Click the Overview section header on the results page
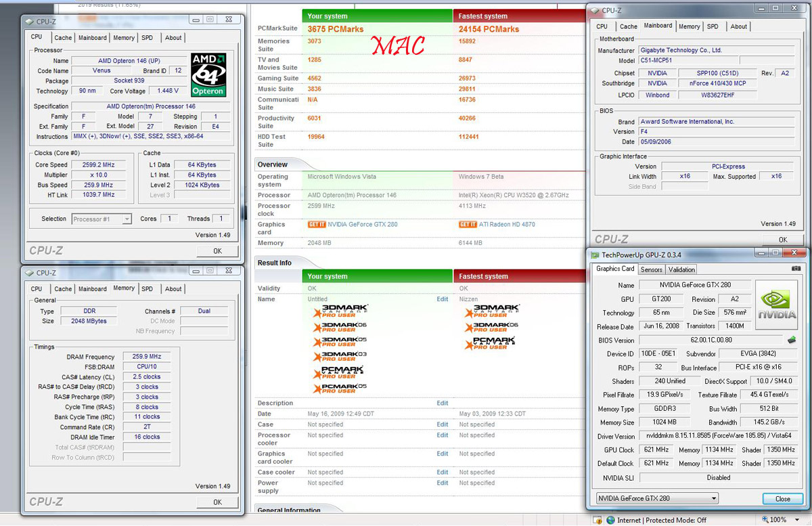Image resolution: width=812 pixels, height=526 pixels. click(x=272, y=165)
